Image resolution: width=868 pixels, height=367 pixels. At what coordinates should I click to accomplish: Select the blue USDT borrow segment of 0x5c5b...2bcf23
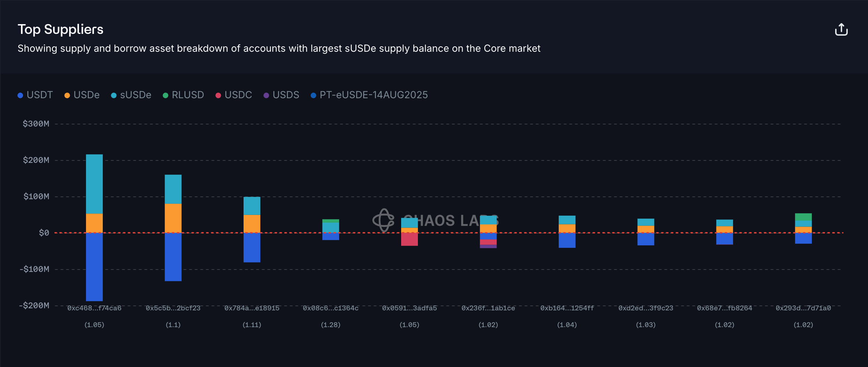tap(173, 257)
